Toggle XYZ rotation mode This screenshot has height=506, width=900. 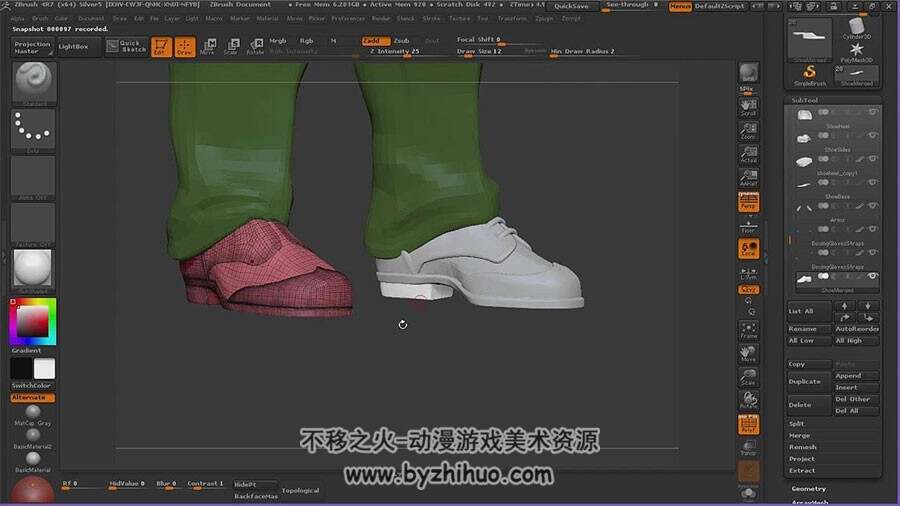pyautogui.click(x=748, y=290)
